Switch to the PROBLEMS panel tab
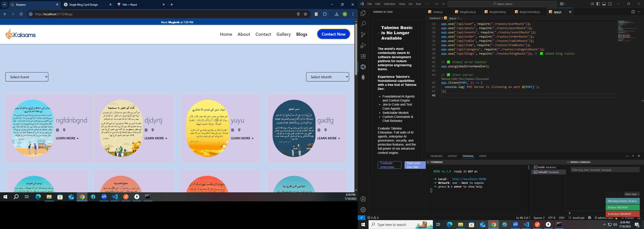The height and width of the screenshot is (229, 644). click(436, 156)
